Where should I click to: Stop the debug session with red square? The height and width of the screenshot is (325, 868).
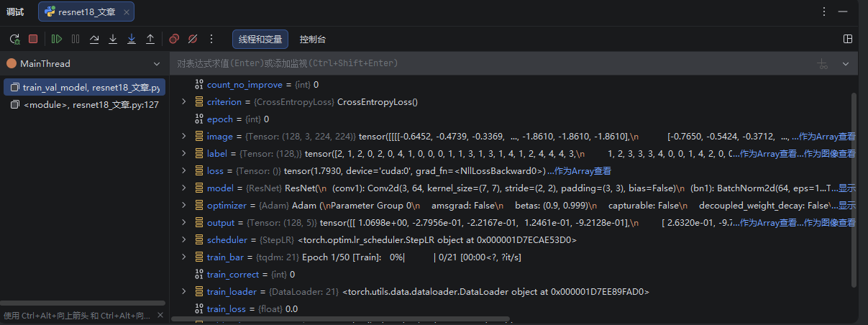tap(33, 39)
